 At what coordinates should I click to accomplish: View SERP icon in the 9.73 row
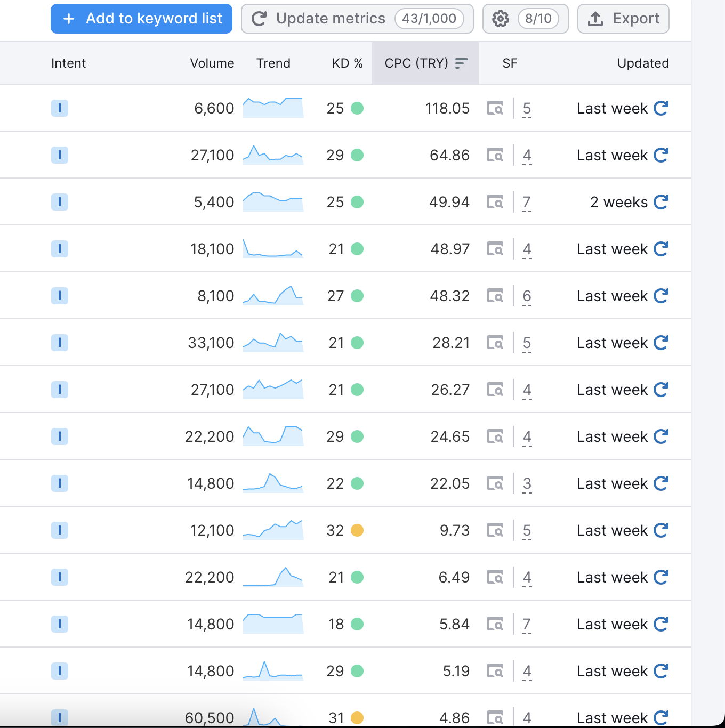(495, 530)
